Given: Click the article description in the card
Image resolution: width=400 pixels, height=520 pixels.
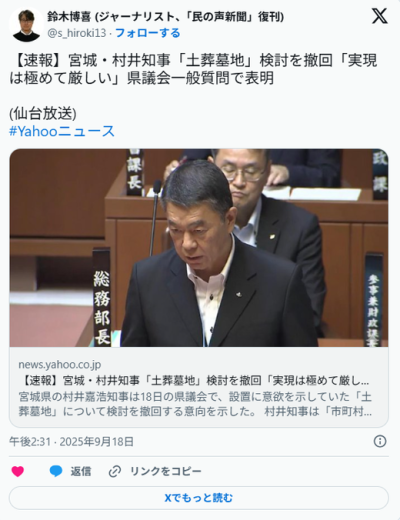Looking at the screenshot, I should pos(195,404).
